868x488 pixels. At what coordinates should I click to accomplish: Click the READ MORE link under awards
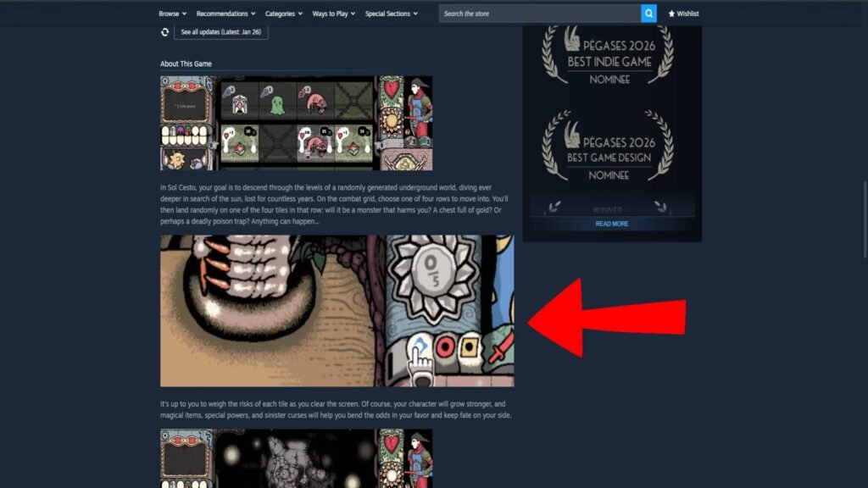(x=611, y=224)
